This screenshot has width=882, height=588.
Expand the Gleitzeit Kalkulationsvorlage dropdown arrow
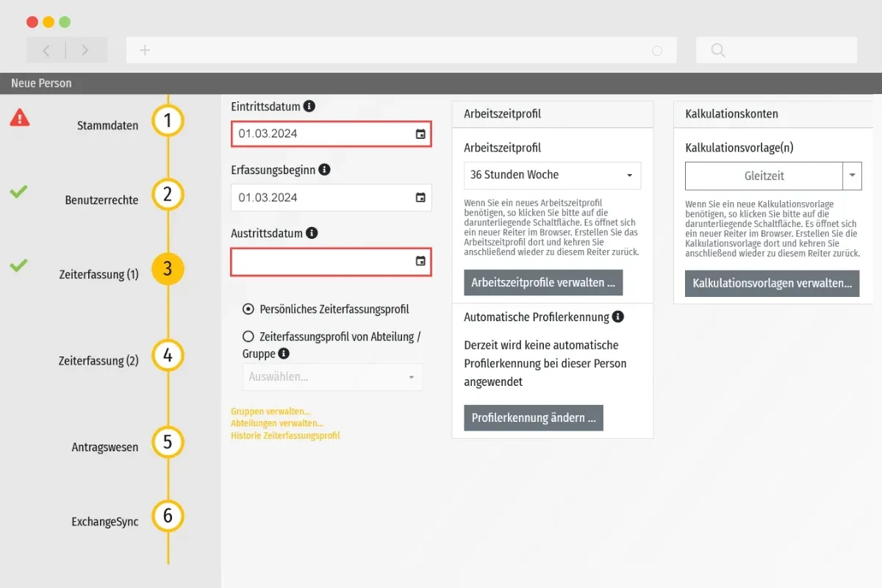[852, 176]
